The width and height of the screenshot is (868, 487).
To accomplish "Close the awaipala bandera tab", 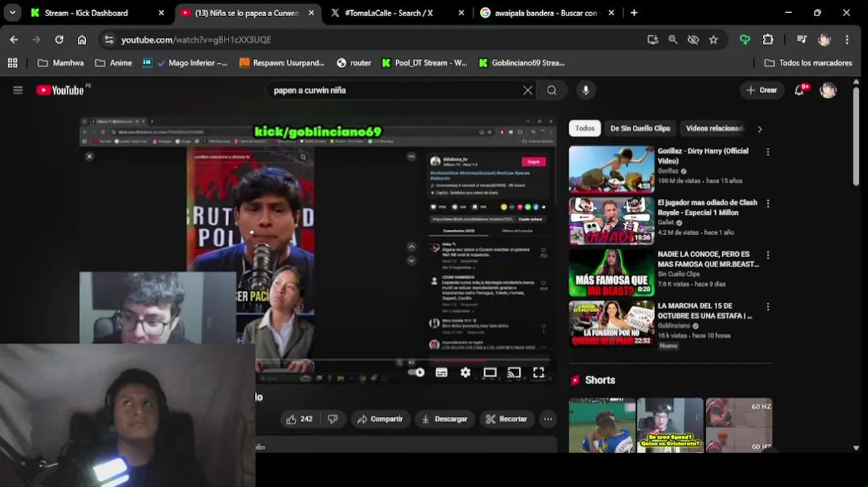I will pyautogui.click(x=610, y=13).
